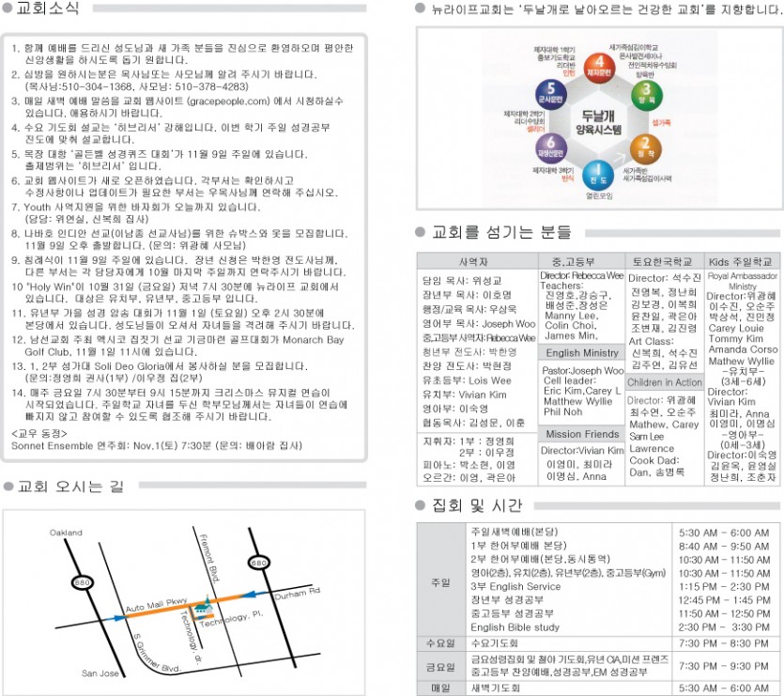Click the blue circle numbered 1 전도

[598, 175]
